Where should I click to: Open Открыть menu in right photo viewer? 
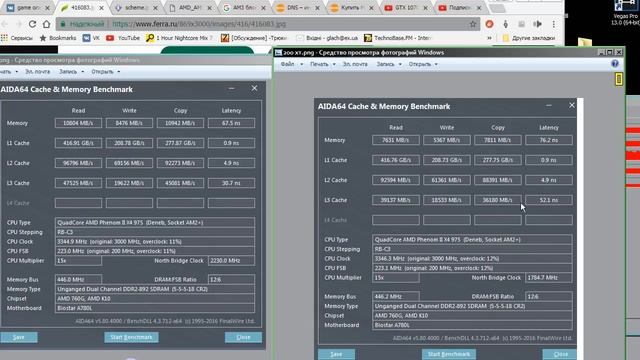click(x=423, y=64)
